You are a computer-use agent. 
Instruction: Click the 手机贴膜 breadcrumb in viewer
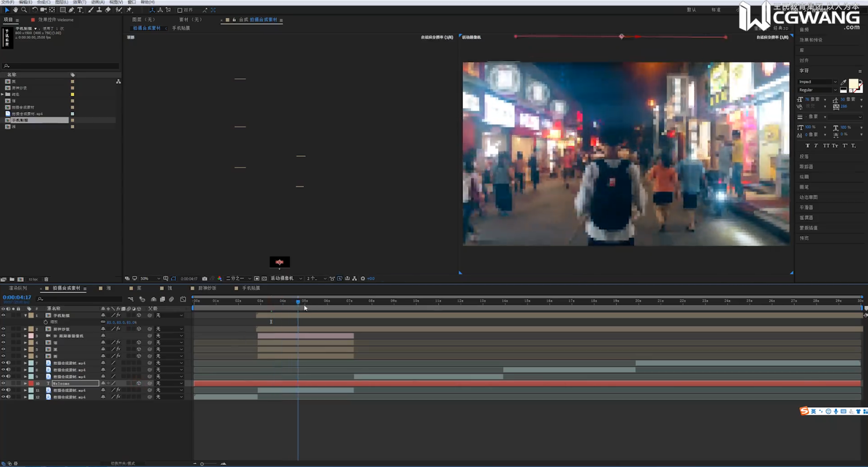[x=181, y=28]
